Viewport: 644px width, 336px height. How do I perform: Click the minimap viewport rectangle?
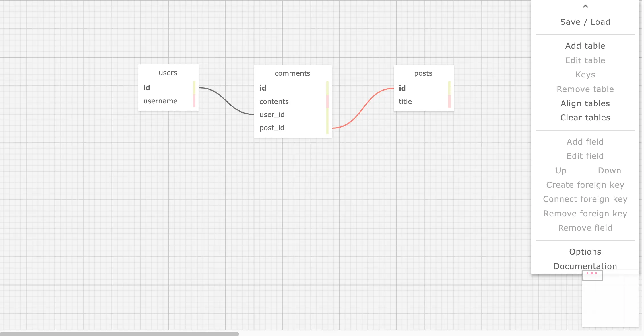[592, 275]
